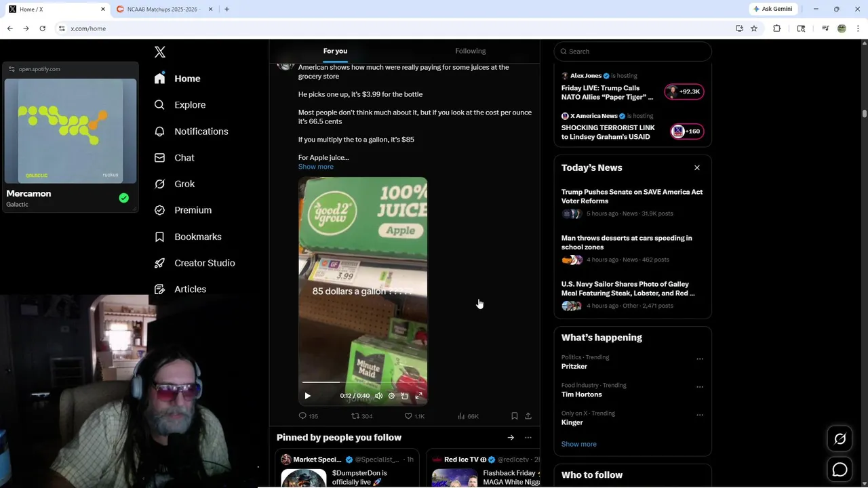This screenshot has height=488, width=868.
Task: Close the Today's News panel
Action: pyautogui.click(x=697, y=167)
